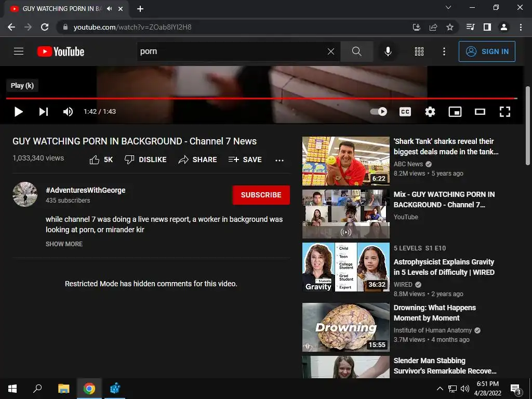Open Windows notification center

tap(516, 389)
